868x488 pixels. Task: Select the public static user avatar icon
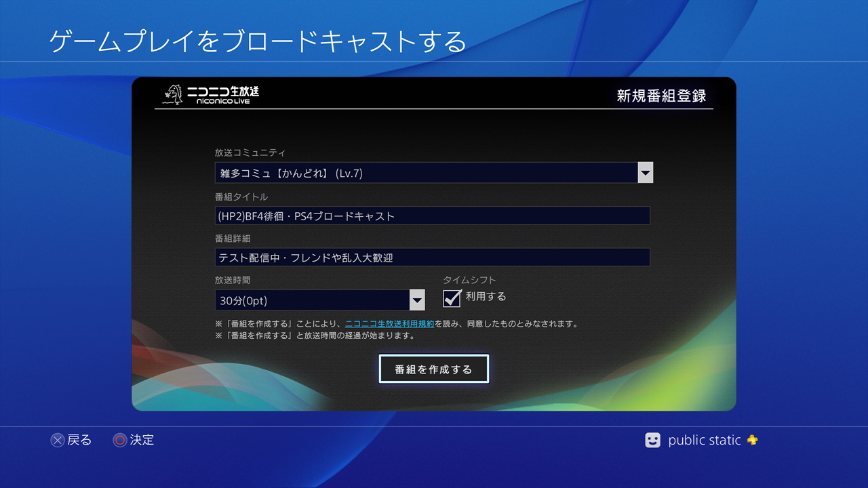652,441
